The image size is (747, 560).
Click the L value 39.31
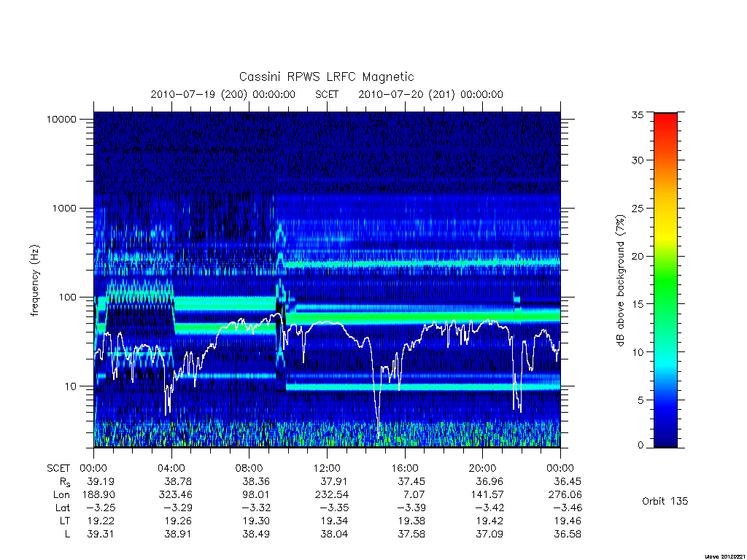coord(101,534)
